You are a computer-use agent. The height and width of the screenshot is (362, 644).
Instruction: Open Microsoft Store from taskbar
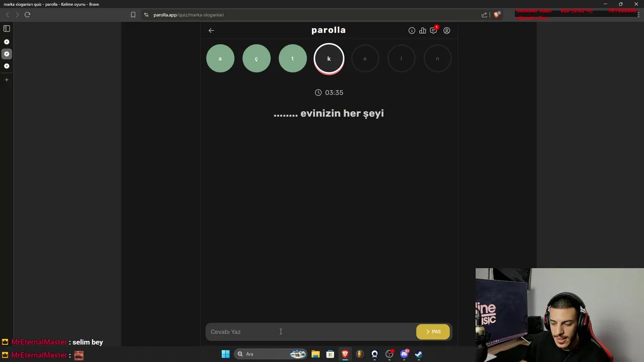click(330, 354)
